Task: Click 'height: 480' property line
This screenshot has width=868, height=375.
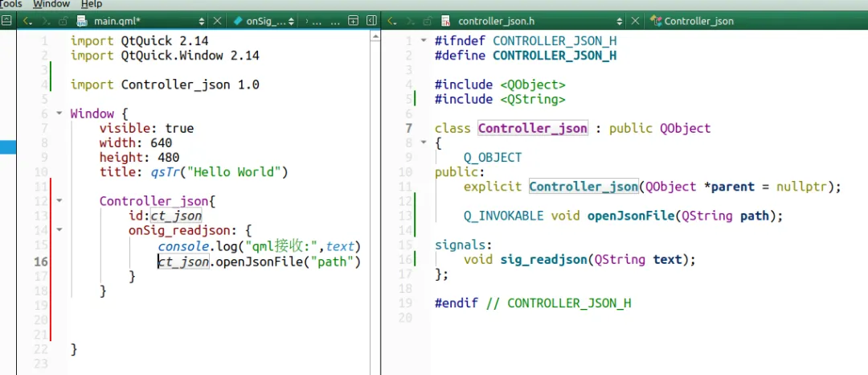Action: click(x=140, y=157)
